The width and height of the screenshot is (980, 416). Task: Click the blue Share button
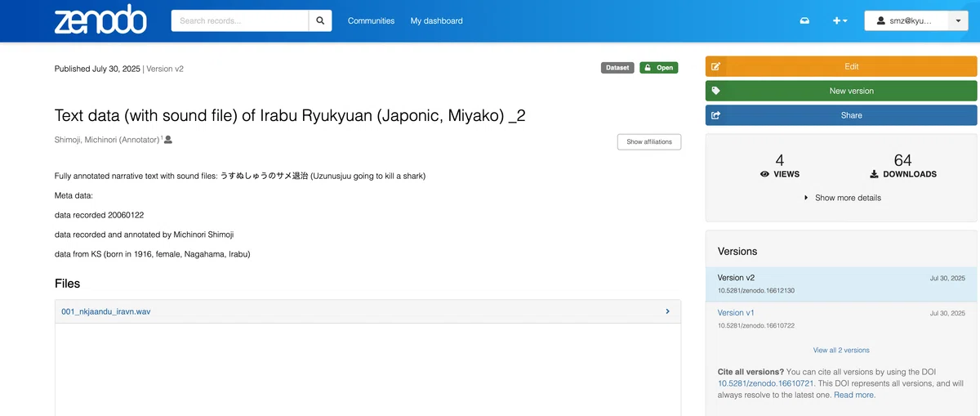coord(841,115)
